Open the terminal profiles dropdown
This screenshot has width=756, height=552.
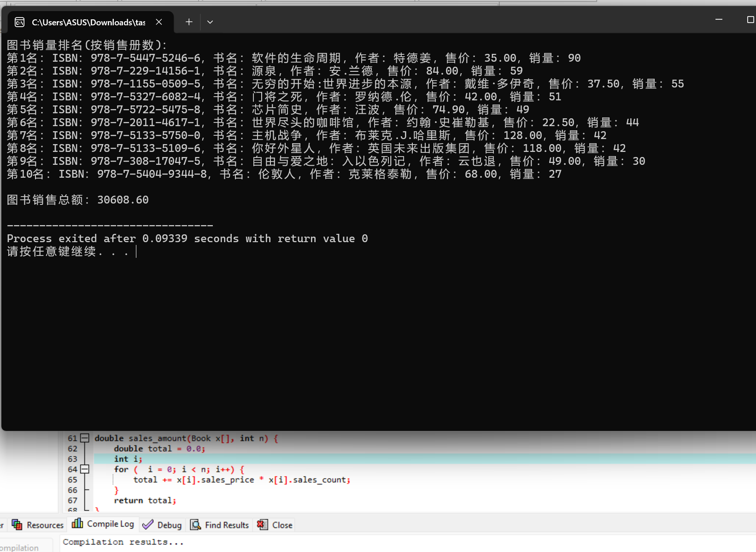point(210,22)
